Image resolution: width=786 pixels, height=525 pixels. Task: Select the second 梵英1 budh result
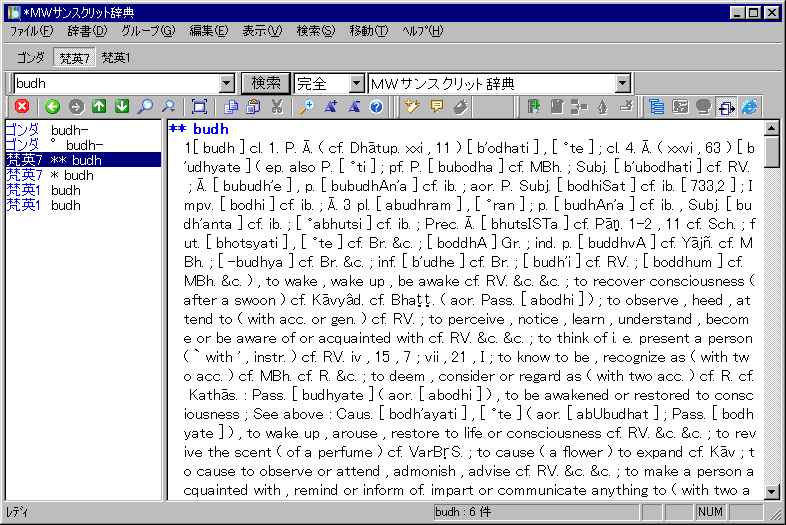click(x=83, y=205)
